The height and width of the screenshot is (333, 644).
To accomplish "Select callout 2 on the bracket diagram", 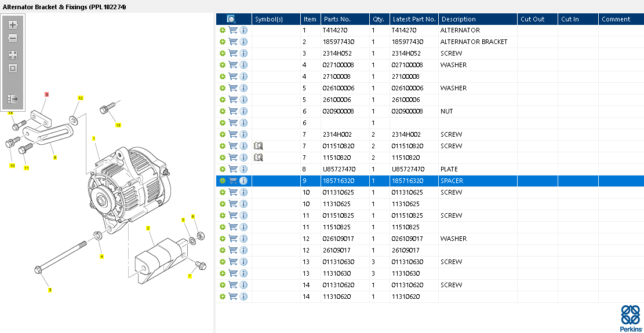I will coord(148,228).
